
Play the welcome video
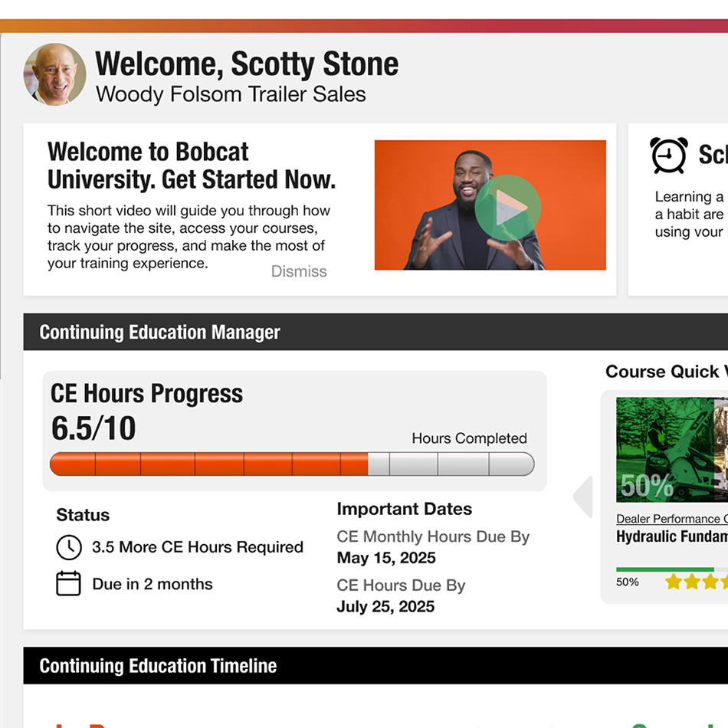(x=507, y=208)
